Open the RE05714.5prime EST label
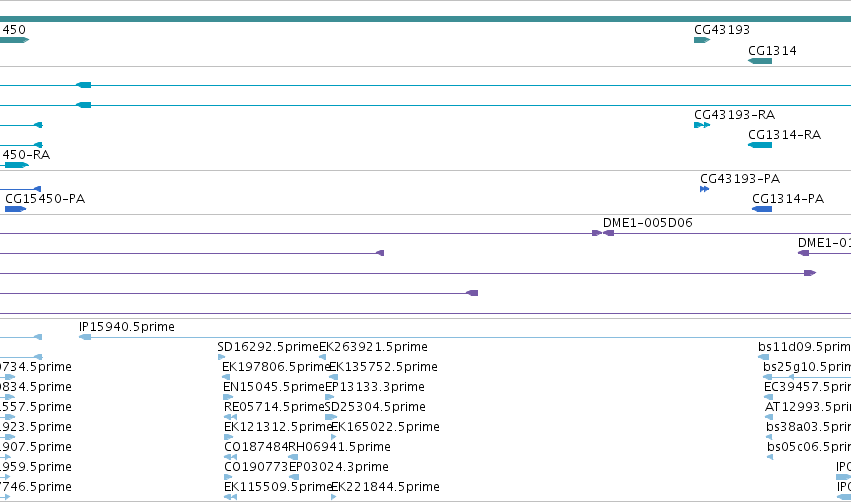 (x=274, y=408)
